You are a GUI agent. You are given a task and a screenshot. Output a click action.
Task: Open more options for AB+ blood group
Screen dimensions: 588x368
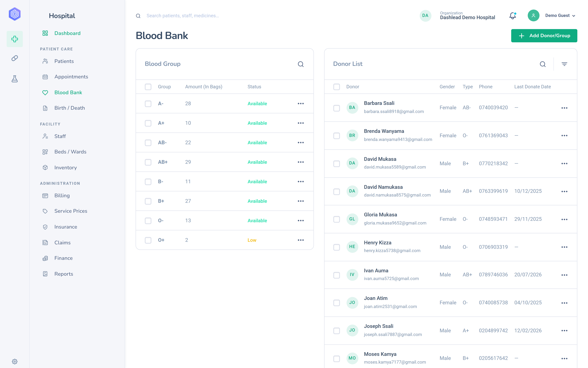click(x=301, y=162)
